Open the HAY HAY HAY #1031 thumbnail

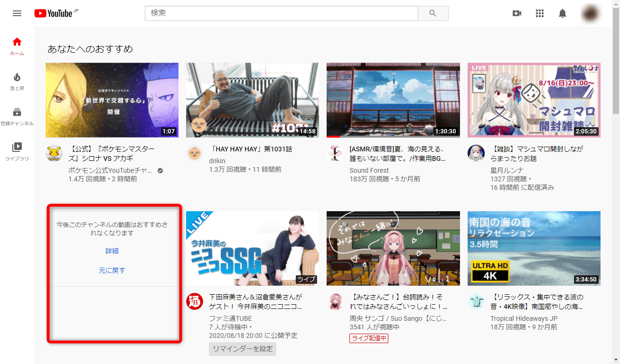pos(253,100)
